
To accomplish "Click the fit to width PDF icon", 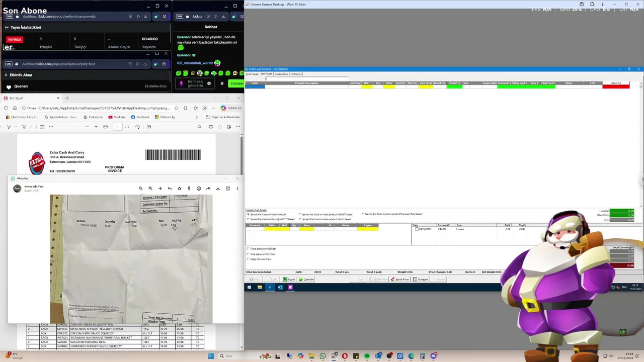I will pyautogui.click(x=105, y=127).
